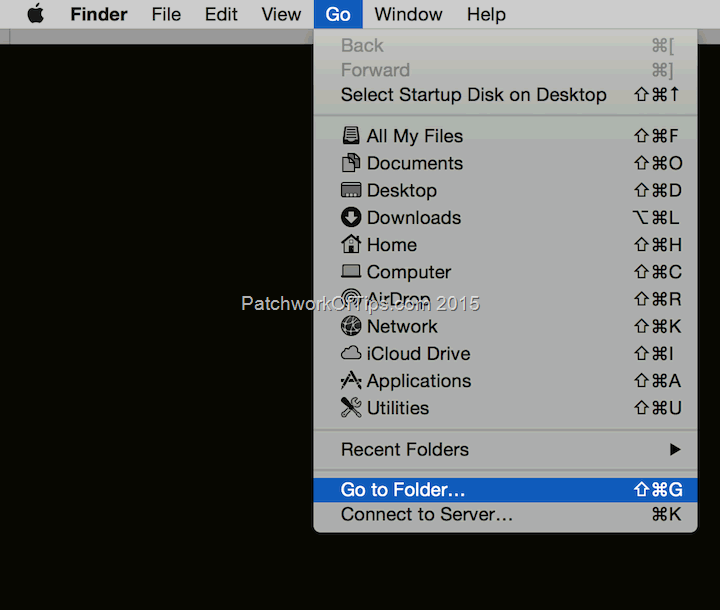720x610 pixels.
Task: Select iCloud Drive label
Action: 418,353
